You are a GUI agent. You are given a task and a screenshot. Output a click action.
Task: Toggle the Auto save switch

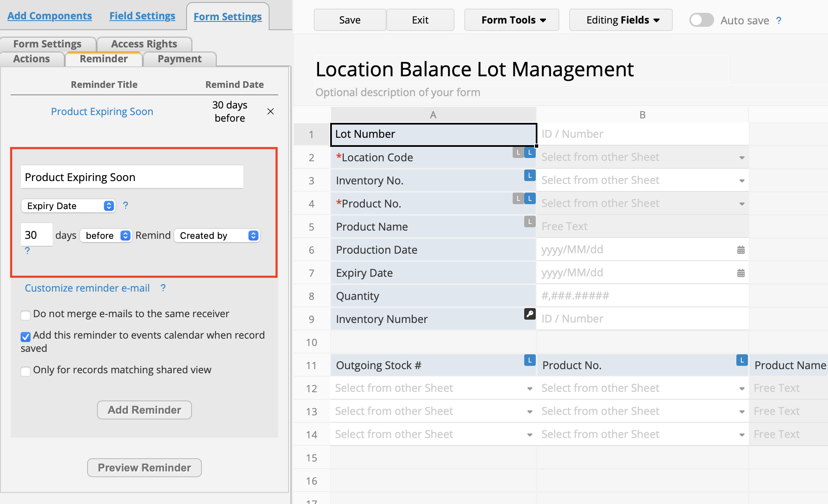pos(701,20)
